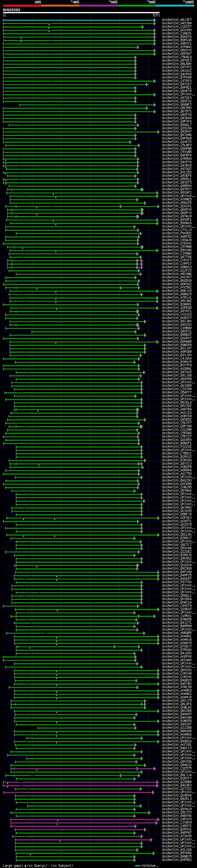Select hit label UniRef100_Q27322
The image size is (197, 868).
177,789
